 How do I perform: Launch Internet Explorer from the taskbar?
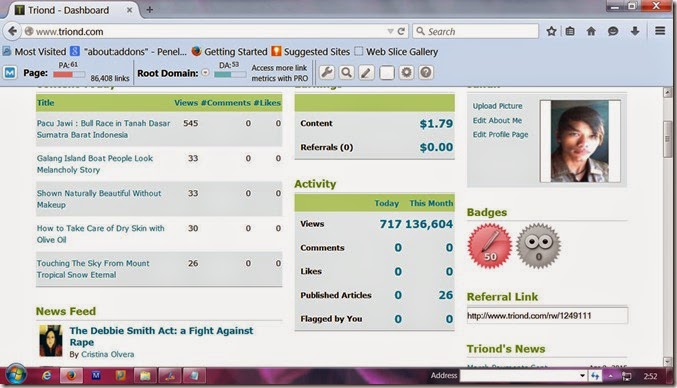[x=46, y=375]
